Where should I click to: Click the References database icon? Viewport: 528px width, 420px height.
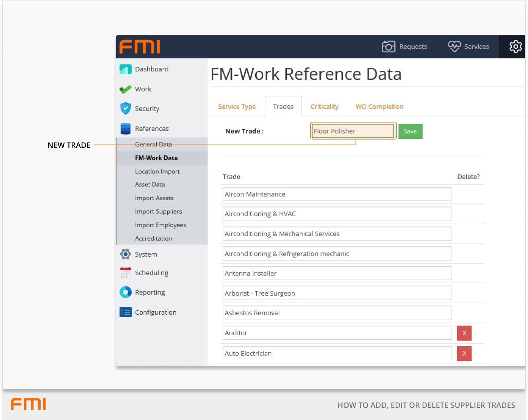(125, 129)
